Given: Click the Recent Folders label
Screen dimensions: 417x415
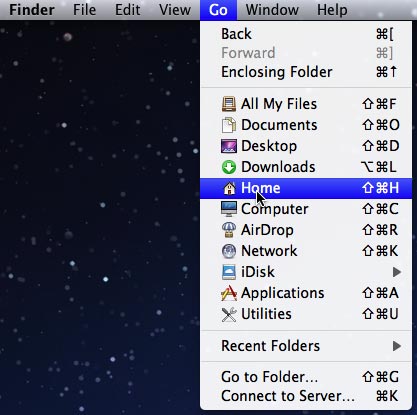Looking at the screenshot, I should (271, 346).
